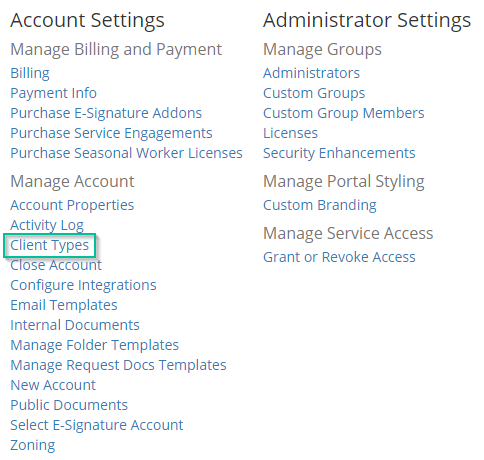Open Administrators under Manage Groups
Viewport: 484px width, 460px height.
tap(311, 73)
